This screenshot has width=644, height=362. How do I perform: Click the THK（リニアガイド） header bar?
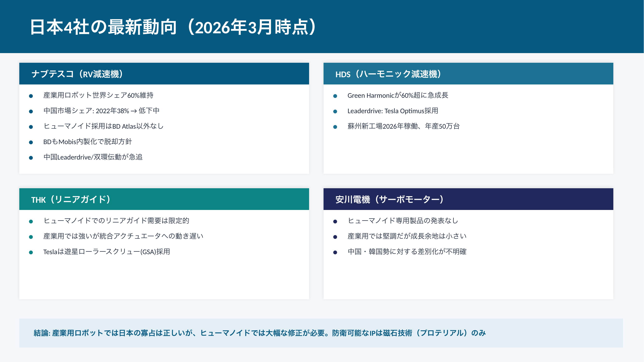[x=164, y=199]
